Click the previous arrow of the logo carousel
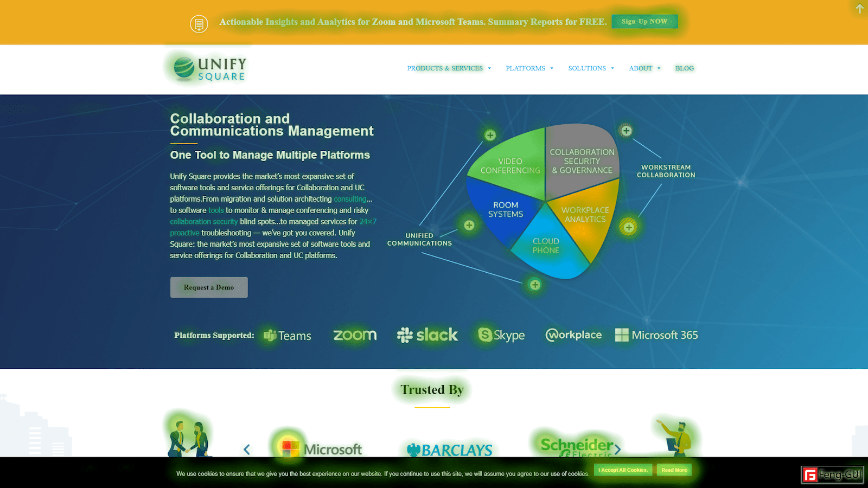Screen dimensions: 868x488 point(247,450)
